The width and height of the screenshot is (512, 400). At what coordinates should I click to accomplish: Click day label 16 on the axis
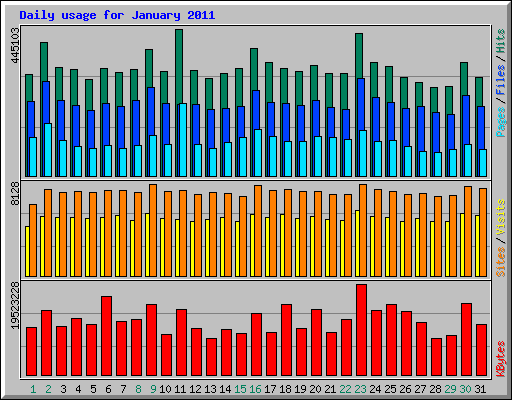[255, 389]
